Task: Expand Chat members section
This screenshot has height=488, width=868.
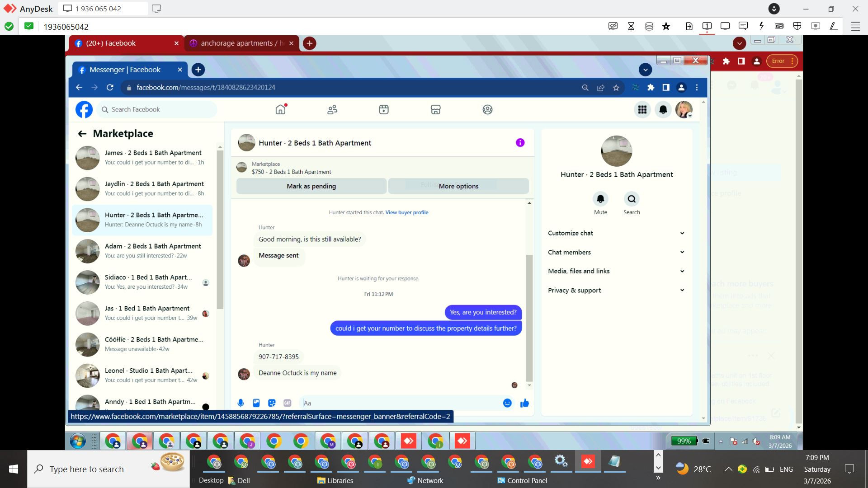Action: (616, 252)
